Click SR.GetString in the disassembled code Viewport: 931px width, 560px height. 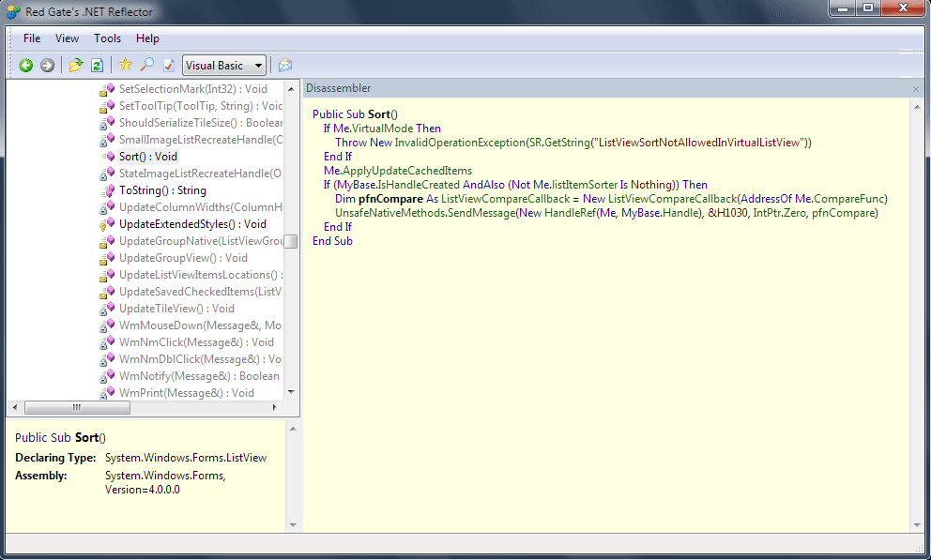click(x=559, y=143)
